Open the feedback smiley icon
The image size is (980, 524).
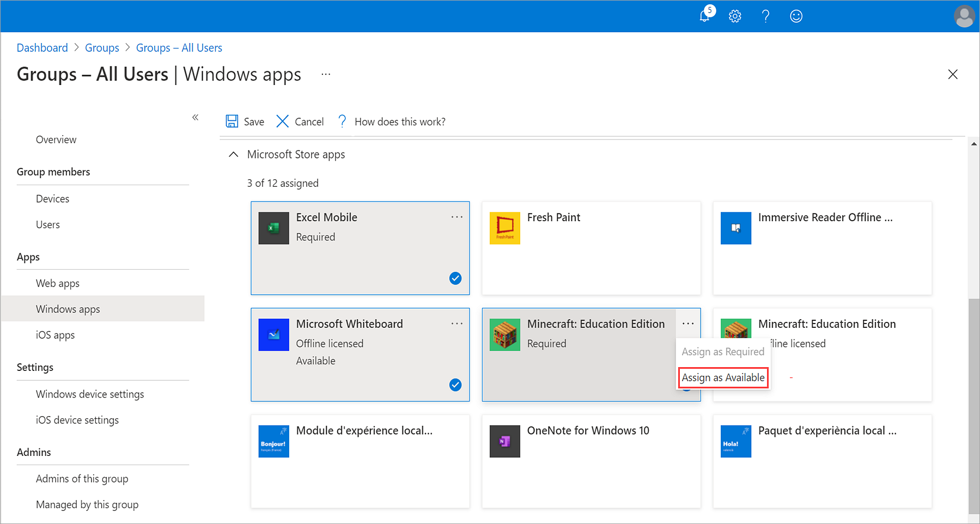pyautogui.click(x=796, y=16)
